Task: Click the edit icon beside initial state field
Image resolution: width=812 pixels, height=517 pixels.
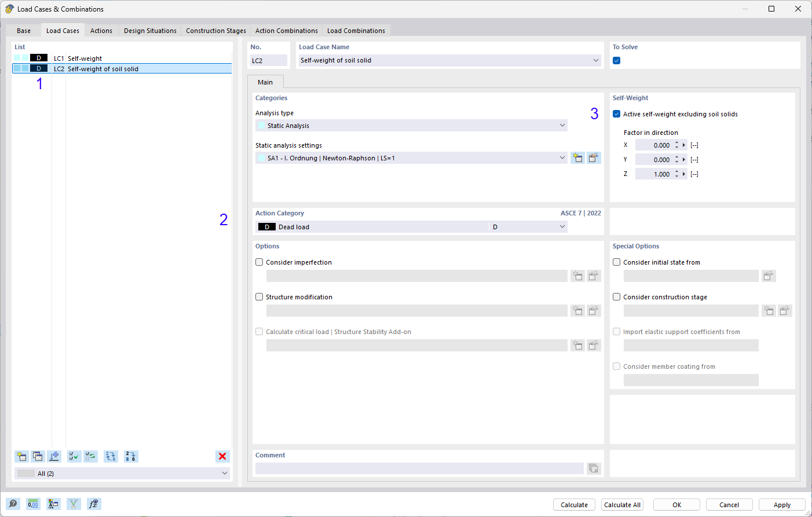Action: coord(769,276)
